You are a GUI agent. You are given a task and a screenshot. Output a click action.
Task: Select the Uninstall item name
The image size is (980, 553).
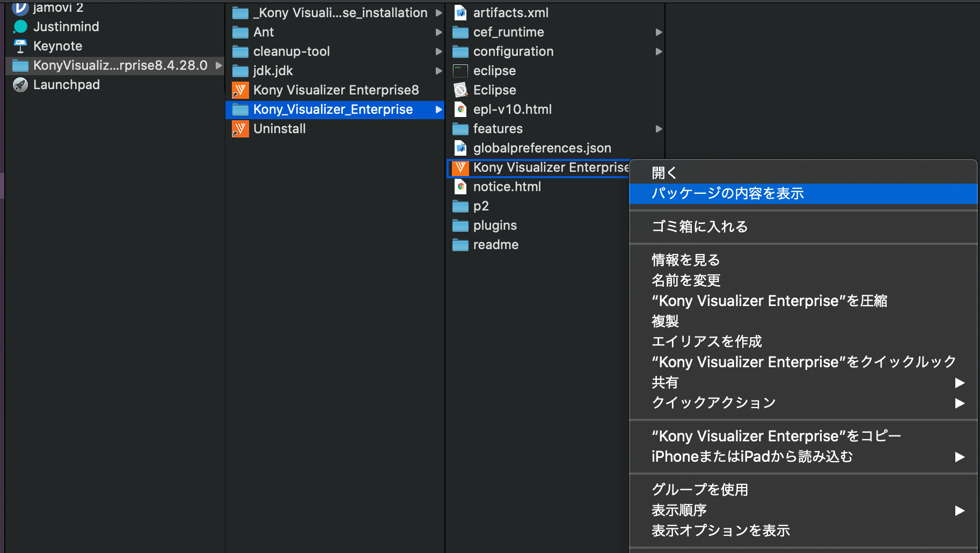(280, 129)
